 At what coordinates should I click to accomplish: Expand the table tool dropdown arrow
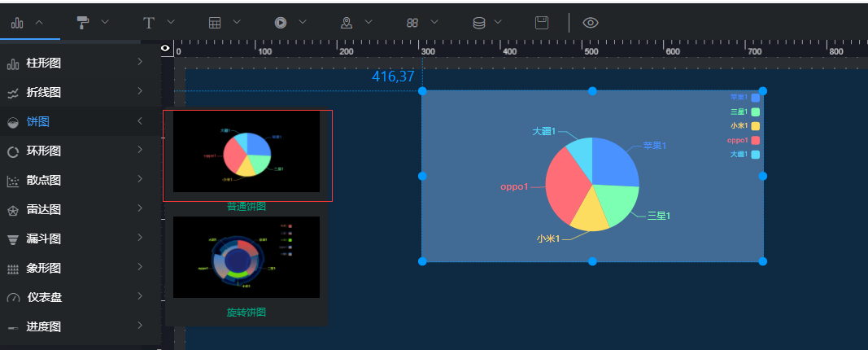click(x=237, y=22)
